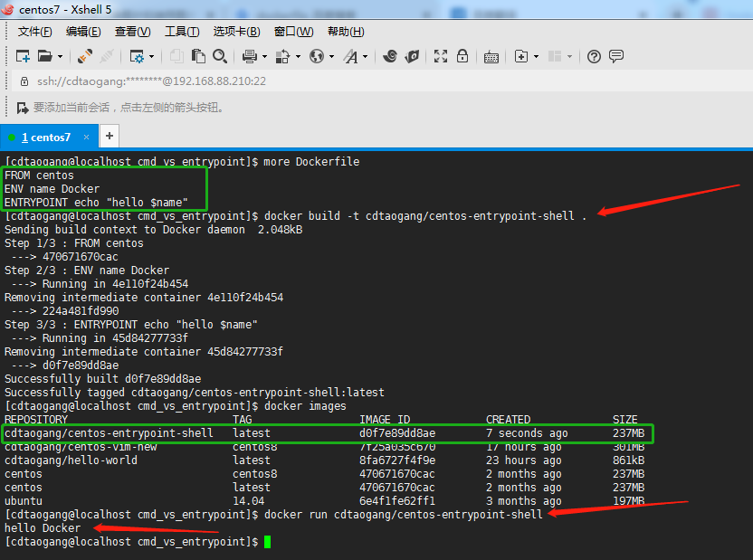This screenshot has height=560, width=753.
Task: Close the centos7 tab with its x
Action: pyautogui.click(x=87, y=138)
